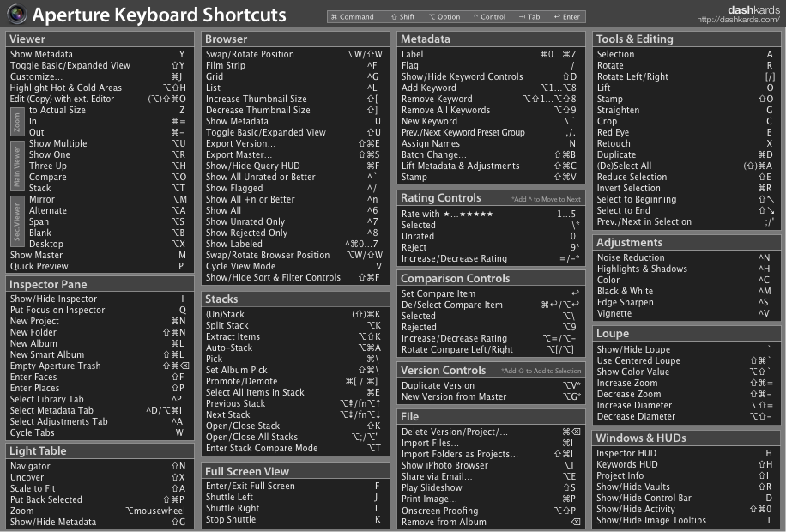Viewport: 786px width, 532px height.
Task: Click the "Invert Selection" row
Action: tap(685, 188)
